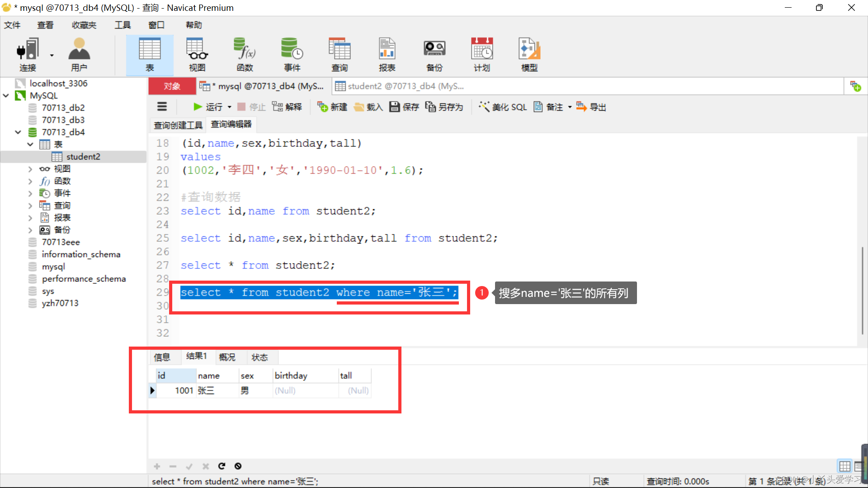Viewport: 868px width, 488px height.
Task: Click the 停止 stop button
Action: [x=252, y=107]
